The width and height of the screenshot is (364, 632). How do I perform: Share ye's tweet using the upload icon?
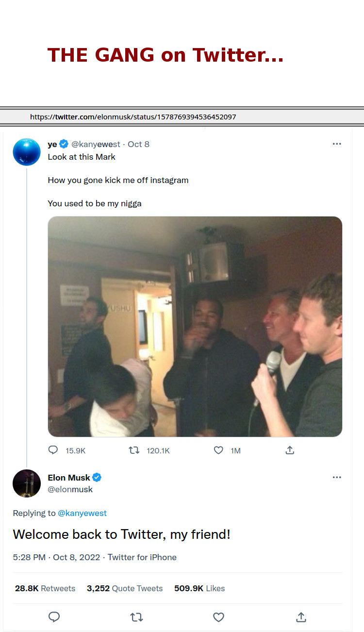(x=290, y=450)
